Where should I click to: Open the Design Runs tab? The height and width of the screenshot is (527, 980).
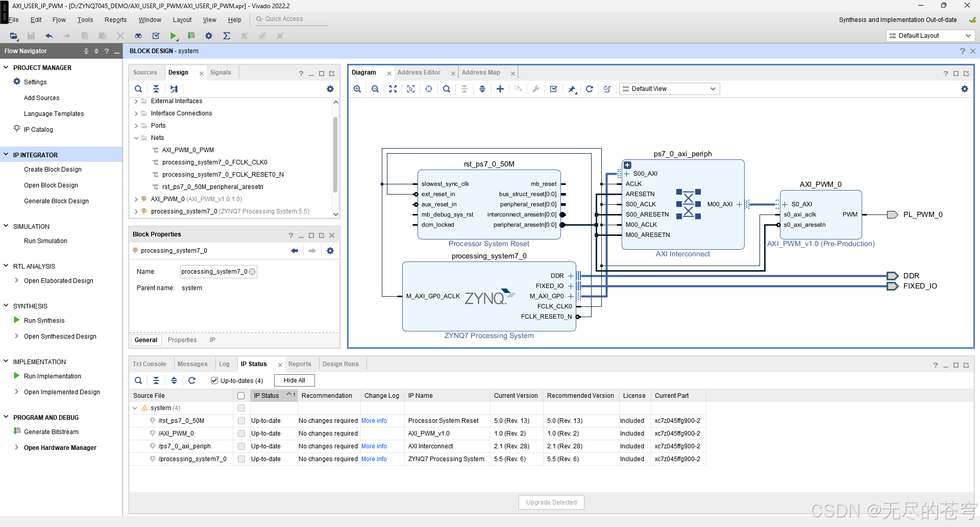click(x=340, y=364)
